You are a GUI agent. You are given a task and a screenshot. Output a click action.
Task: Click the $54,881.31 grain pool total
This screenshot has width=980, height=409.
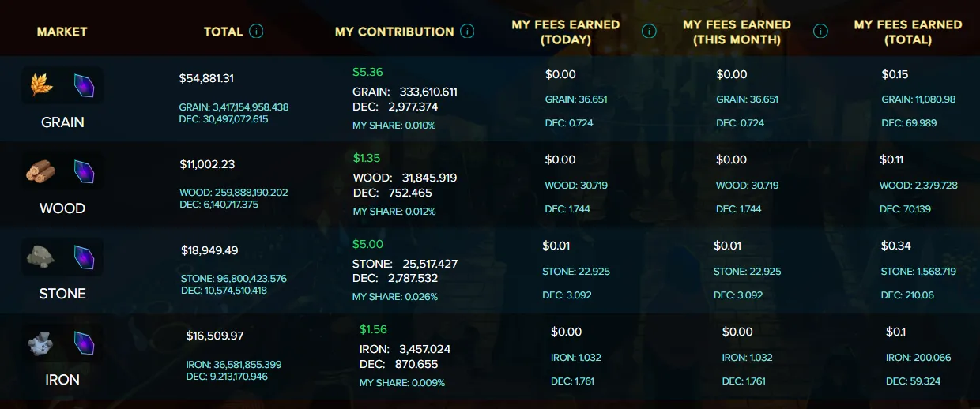[x=206, y=78]
